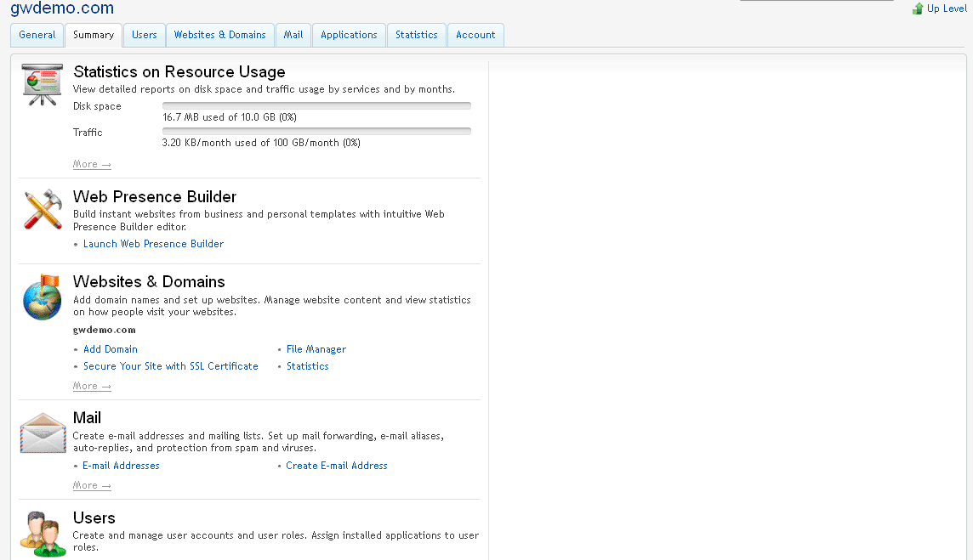Click the Websites & Domains globe icon
The height and width of the screenshot is (560, 973).
[43, 297]
